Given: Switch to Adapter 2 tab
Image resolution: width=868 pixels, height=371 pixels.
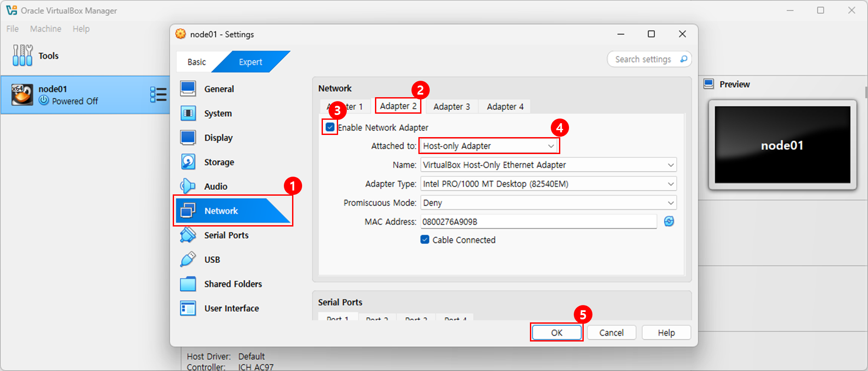Looking at the screenshot, I should tap(398, 106).
